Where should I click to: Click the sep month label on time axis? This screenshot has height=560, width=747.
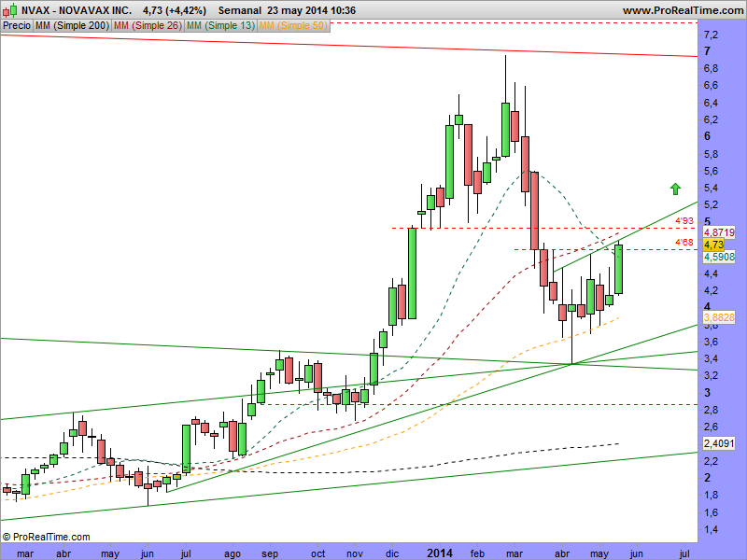pos(270,554)
